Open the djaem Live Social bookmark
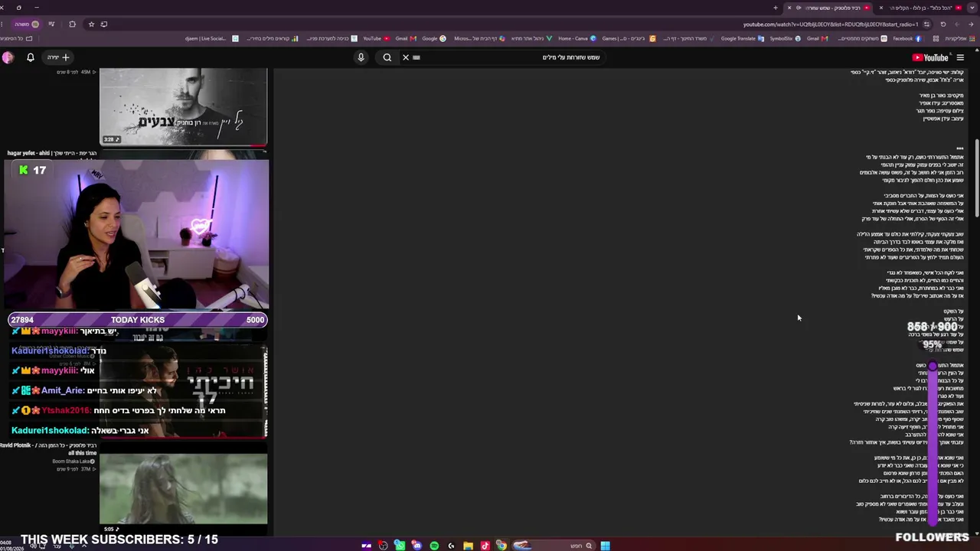This screenshot has width=980, height=551. point(212,38)
